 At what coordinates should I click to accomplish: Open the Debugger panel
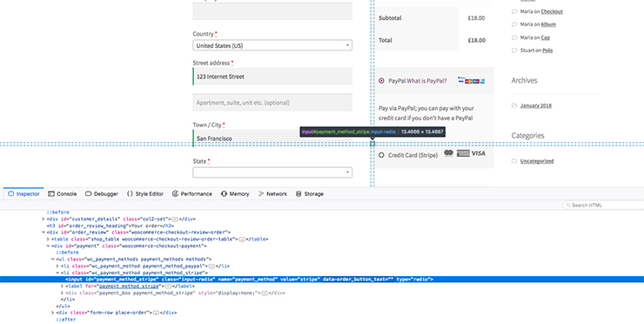click(102, 193)
